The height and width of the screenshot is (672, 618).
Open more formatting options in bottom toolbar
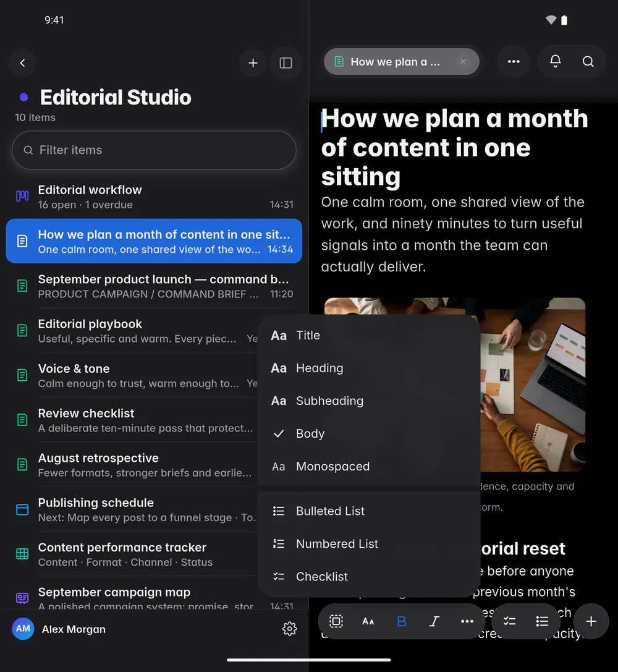pyautogui.click(x=467, y=621)
